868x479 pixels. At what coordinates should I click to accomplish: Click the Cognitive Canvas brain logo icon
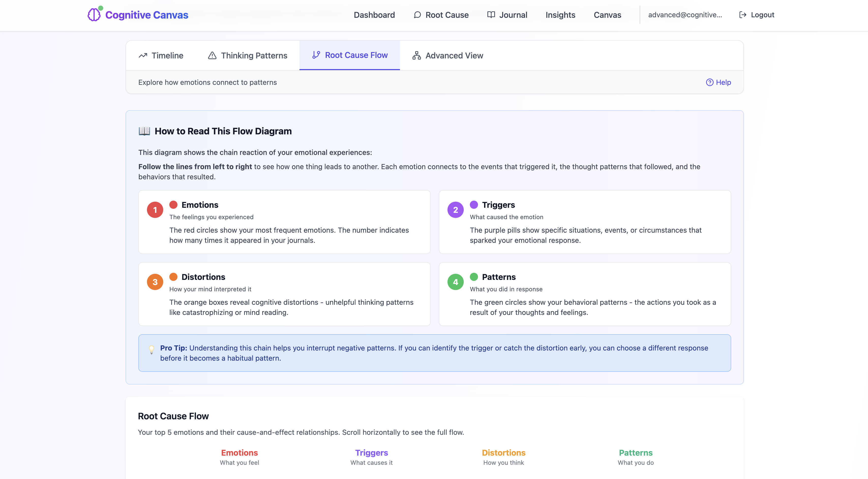(x=94, y=14)
